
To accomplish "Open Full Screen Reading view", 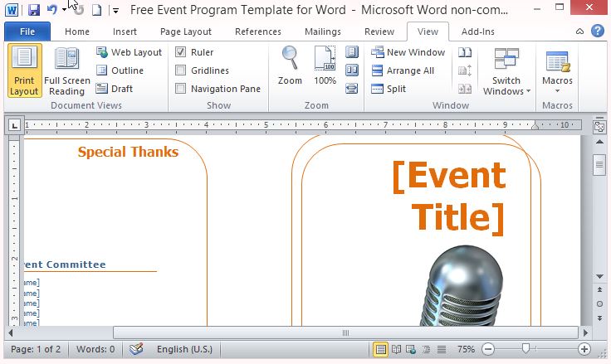I will click(x=66, y=70).
